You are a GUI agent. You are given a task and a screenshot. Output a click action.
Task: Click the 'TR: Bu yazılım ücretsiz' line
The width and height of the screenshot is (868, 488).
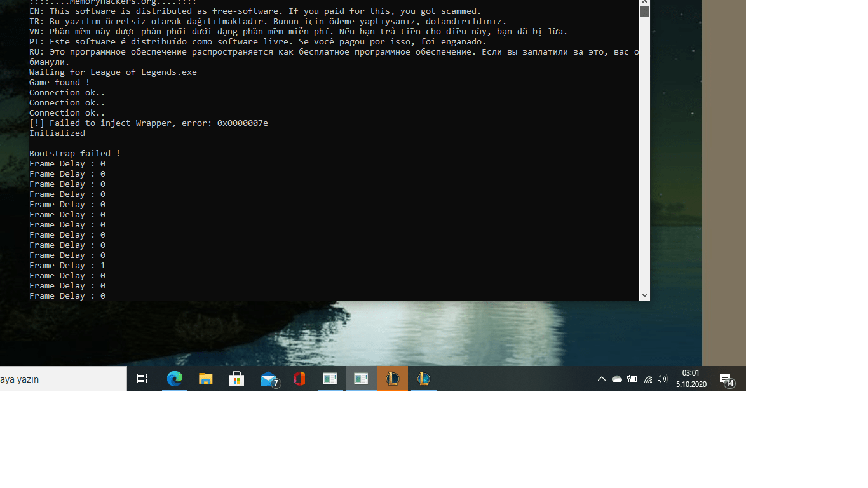tap(268, 21)
